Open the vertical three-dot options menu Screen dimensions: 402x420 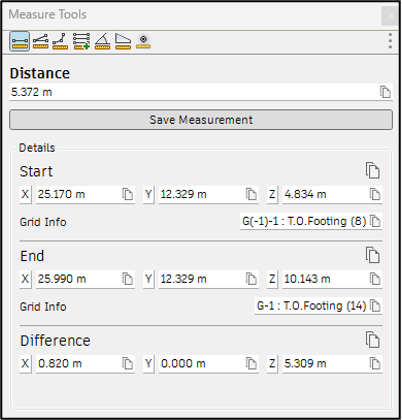(390, 41)
